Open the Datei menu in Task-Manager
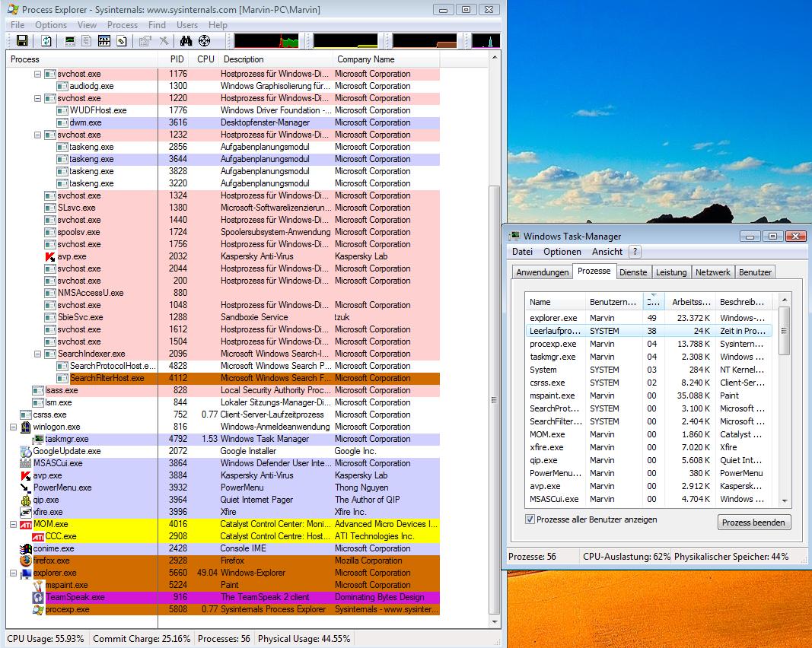The height and width of the screenshot is (648, 812). [x=523, y=252]
